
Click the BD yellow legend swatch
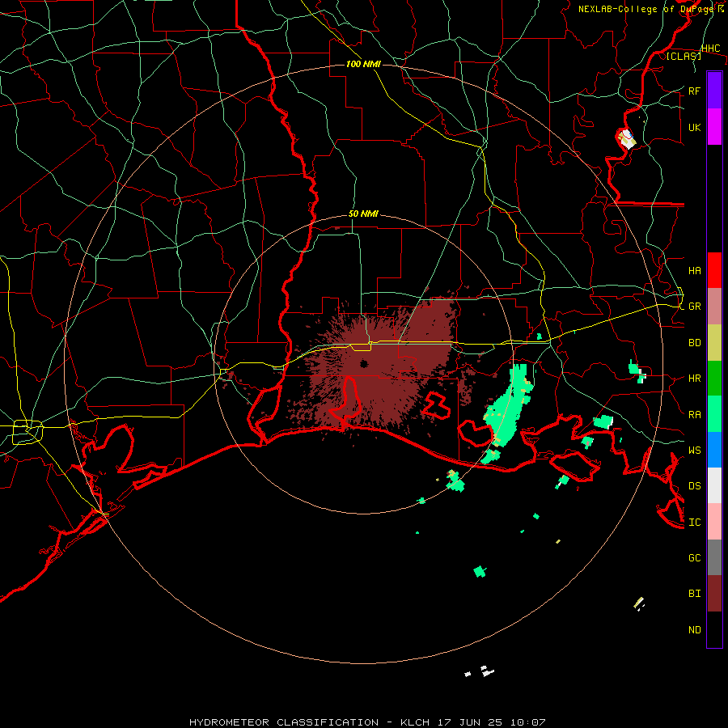tap(714, 342)
